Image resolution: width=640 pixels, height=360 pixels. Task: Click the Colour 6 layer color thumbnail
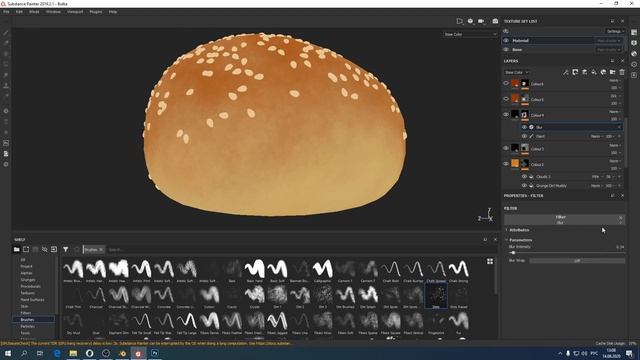(x=515, y=83)
